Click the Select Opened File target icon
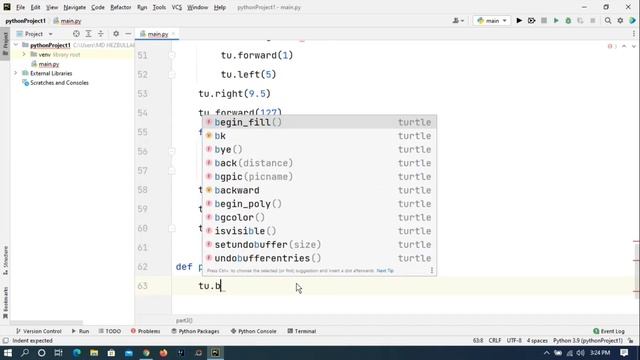This screenshot has height=360, width=640. [76, 34]
